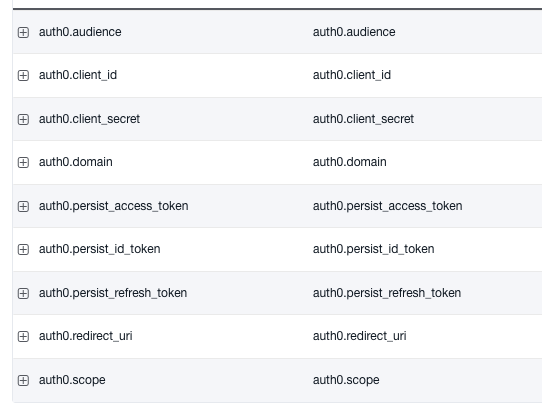
Task: Click auth0.persist_refresh_token value in second column
Action: click(387, 293)
